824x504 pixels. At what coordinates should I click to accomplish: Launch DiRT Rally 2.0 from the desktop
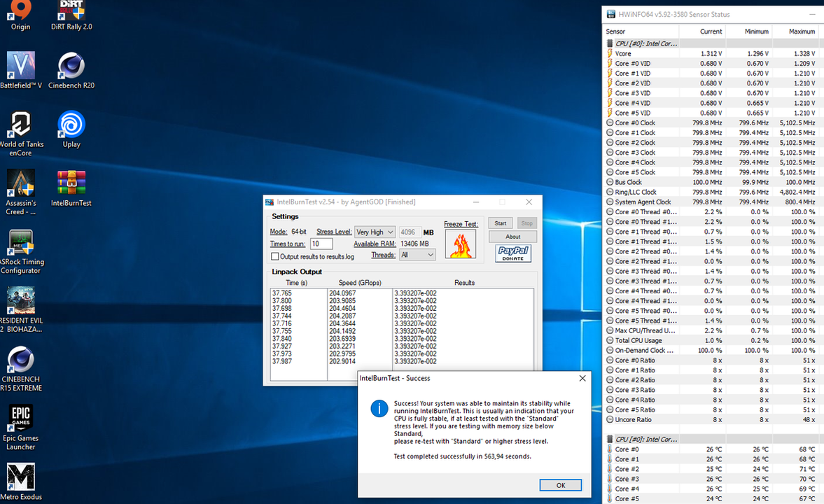tap(71, 15)
